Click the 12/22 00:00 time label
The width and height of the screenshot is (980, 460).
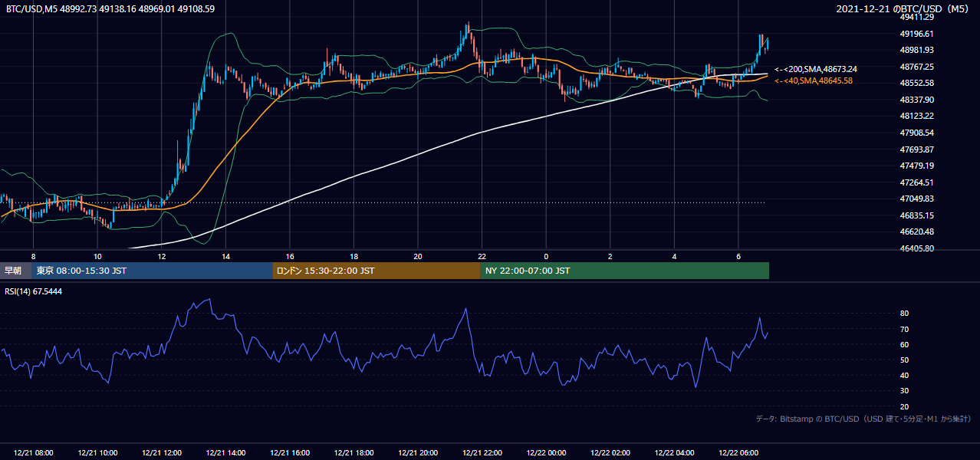546,453
